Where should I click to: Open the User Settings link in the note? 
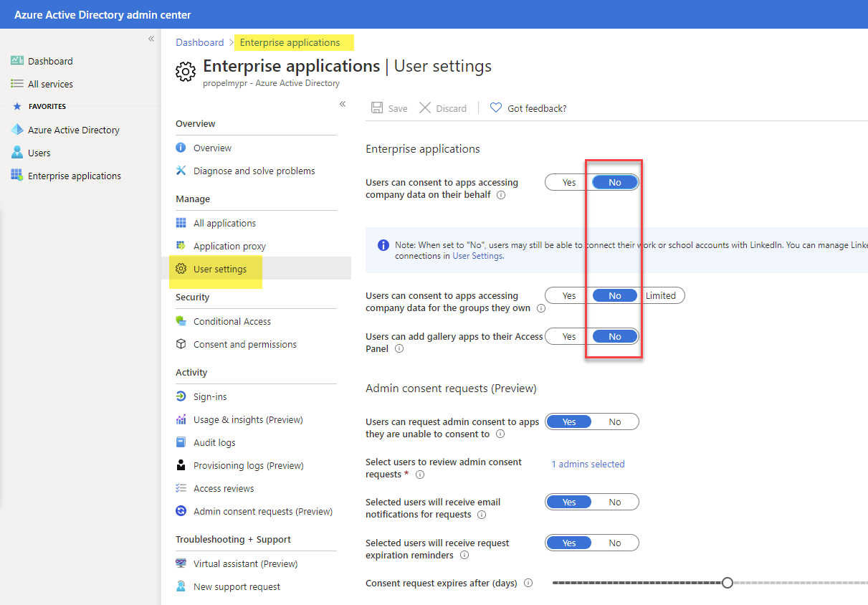(x=477, y=255)
